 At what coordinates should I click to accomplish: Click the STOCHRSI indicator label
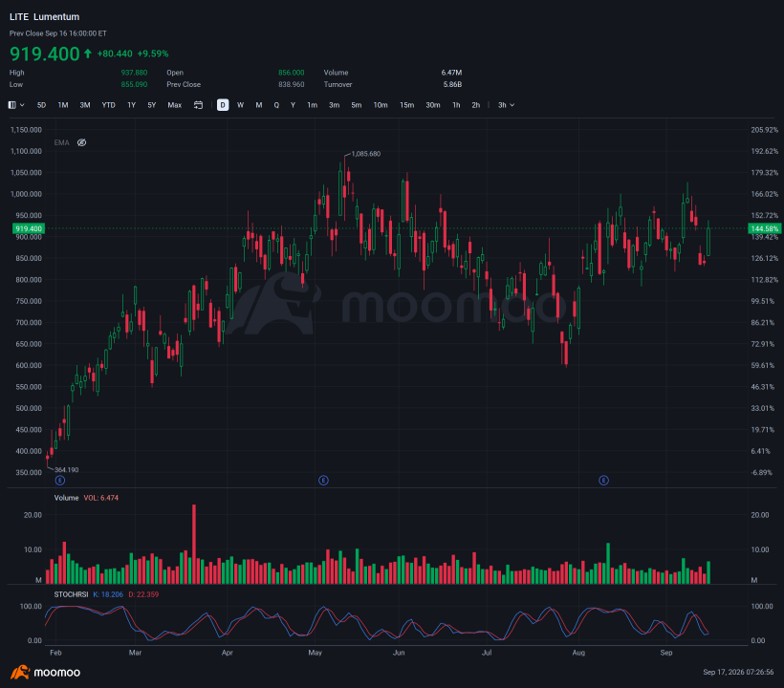(71, 594)
